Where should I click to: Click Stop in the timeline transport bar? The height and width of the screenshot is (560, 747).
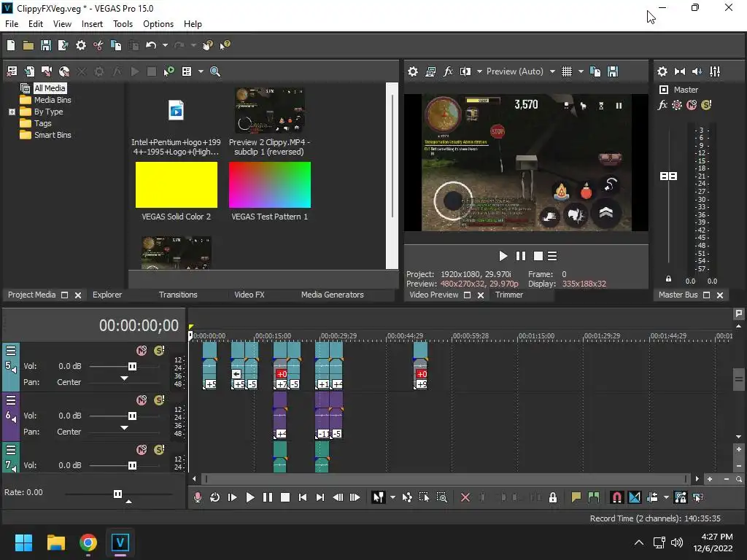pos(285,497)
